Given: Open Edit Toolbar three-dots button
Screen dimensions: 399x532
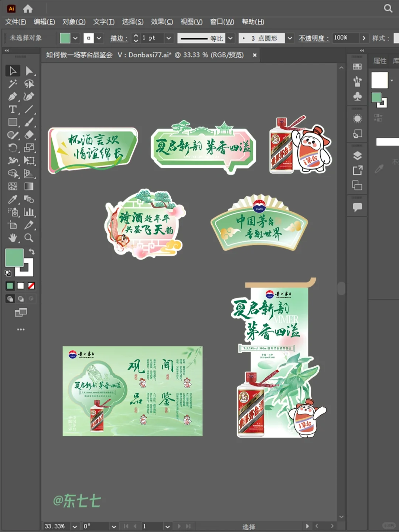Looking at the screenshot, I should 21,329.
